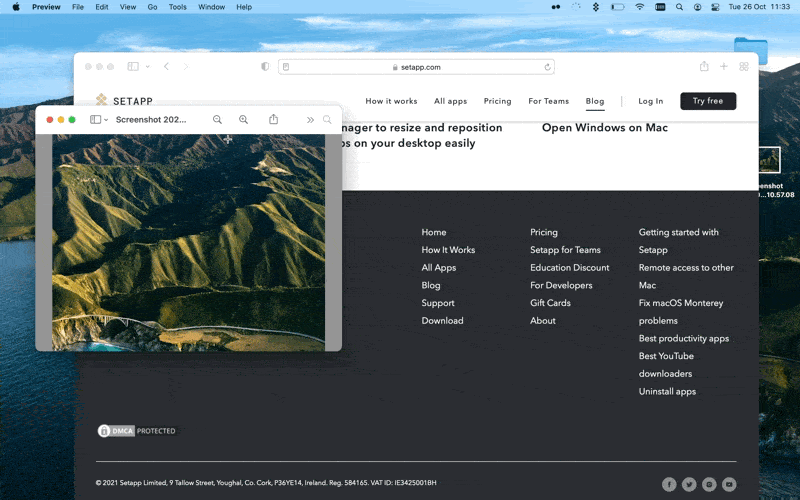This screenshot has height=500, width=800.
Task: Open footer Download link
Action: click(442, 321)
